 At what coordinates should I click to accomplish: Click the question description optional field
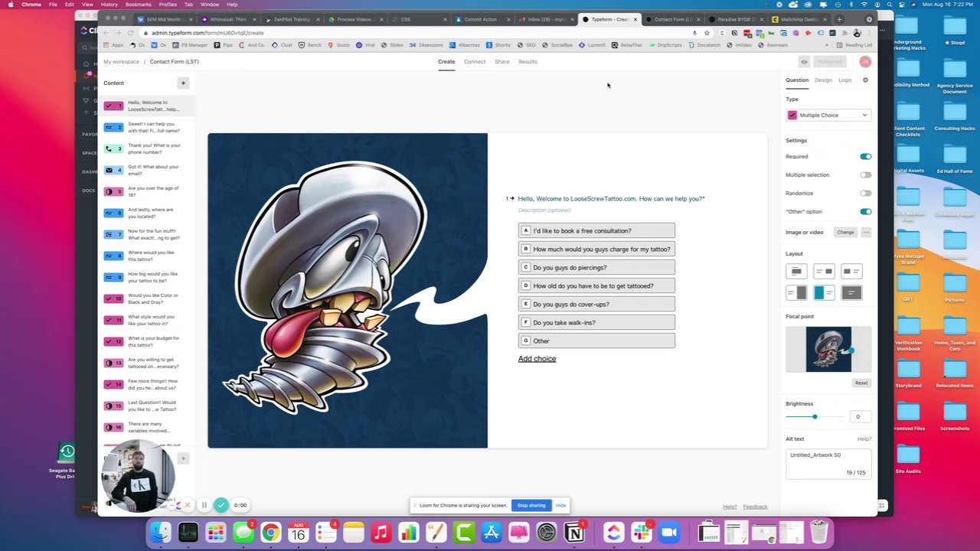(x=544, y=210)
